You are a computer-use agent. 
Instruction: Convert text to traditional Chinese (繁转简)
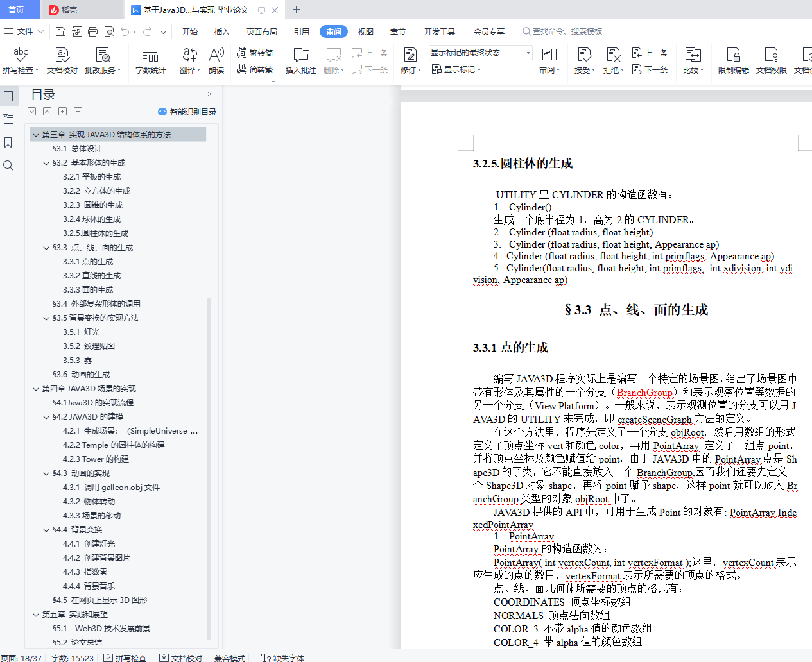(255, 53)
